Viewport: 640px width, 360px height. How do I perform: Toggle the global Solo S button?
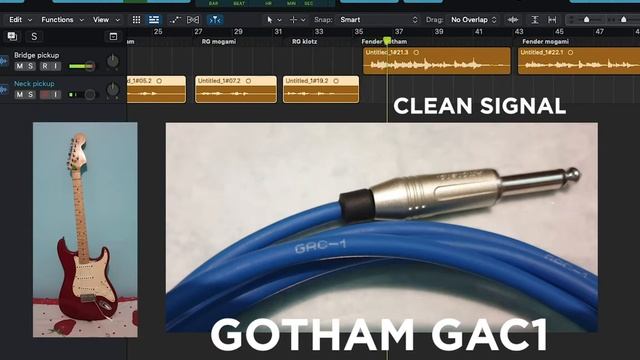pyautogui.click(x=34, y=36)
